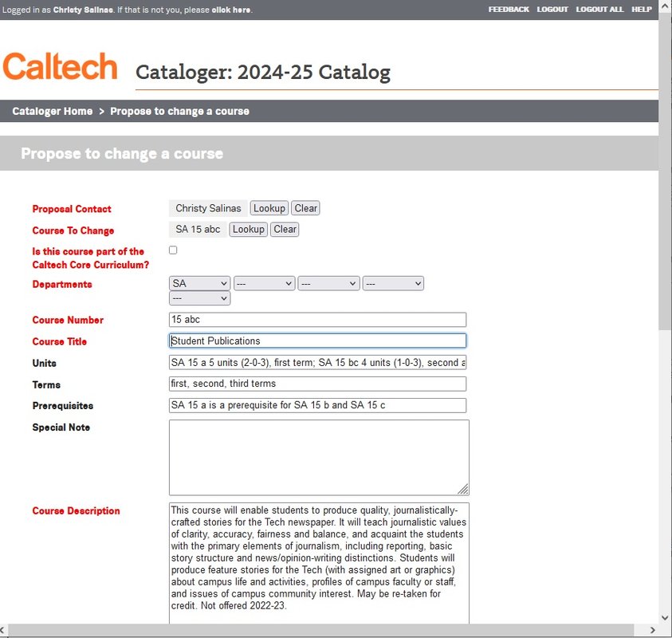Click the vertical scrollbar down arrow
This screenshot has height=638, width=672.
[x=666, y=617]
